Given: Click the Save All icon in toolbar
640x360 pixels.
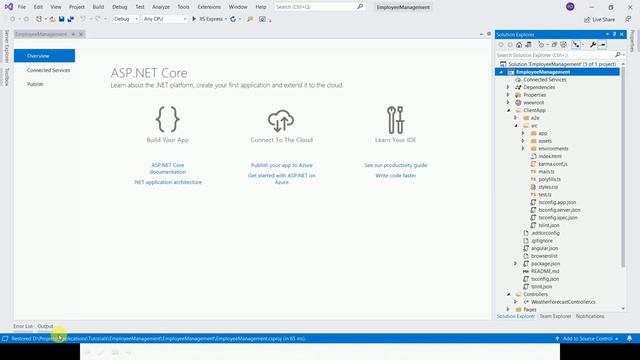Looking at the screenshot, I should (71, 19).
